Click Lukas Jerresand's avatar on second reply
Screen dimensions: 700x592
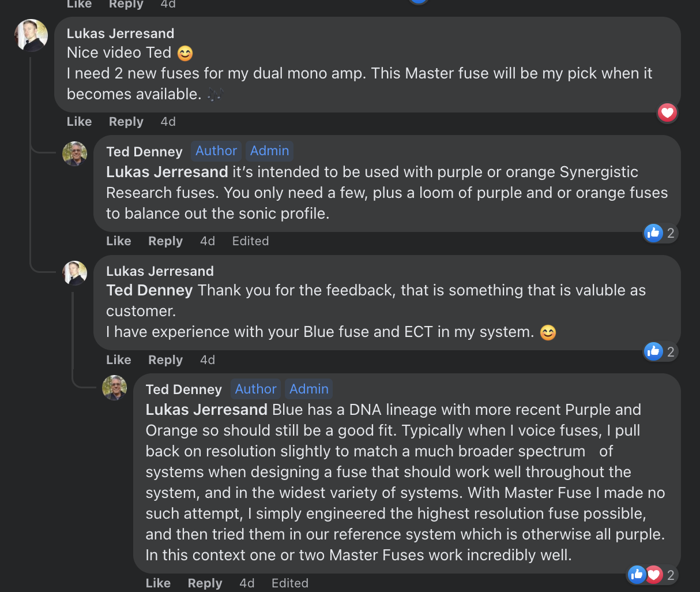coord(74,273)
